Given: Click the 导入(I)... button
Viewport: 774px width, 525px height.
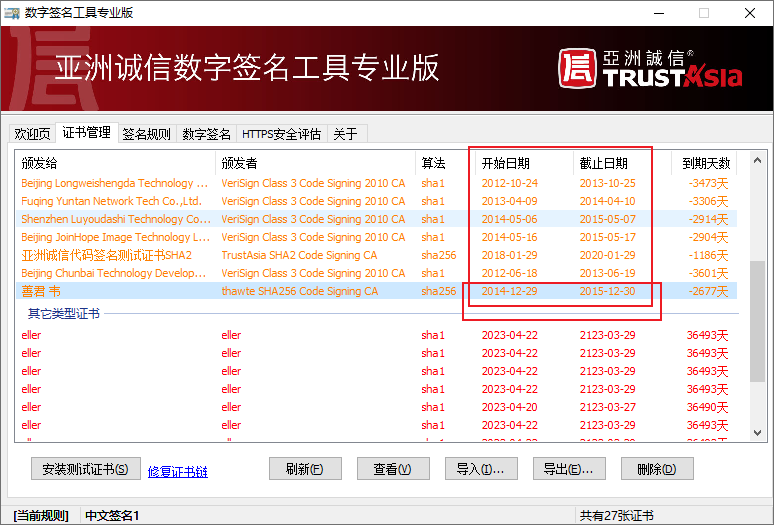Looking at the screenshot, I should (481, 469).
